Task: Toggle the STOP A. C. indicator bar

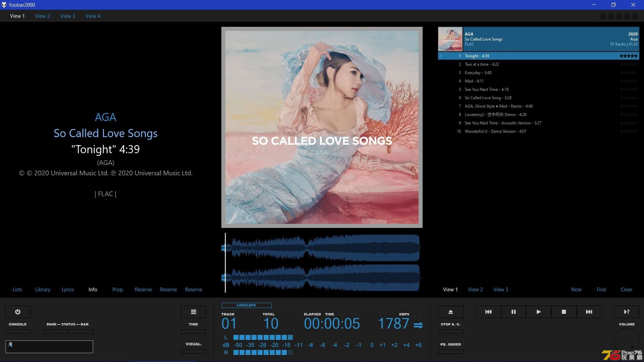Action: click(x=451, y=331)
